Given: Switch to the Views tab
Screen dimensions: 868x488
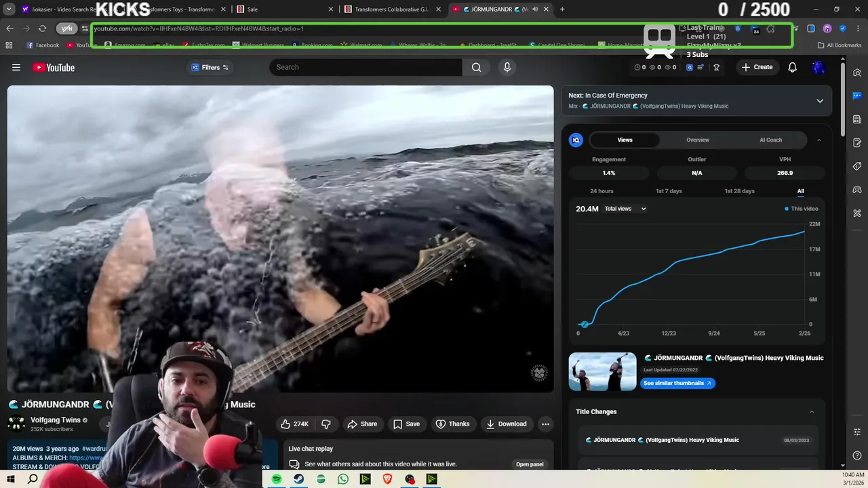Looking at the screenshot, I should pos(625,140).
